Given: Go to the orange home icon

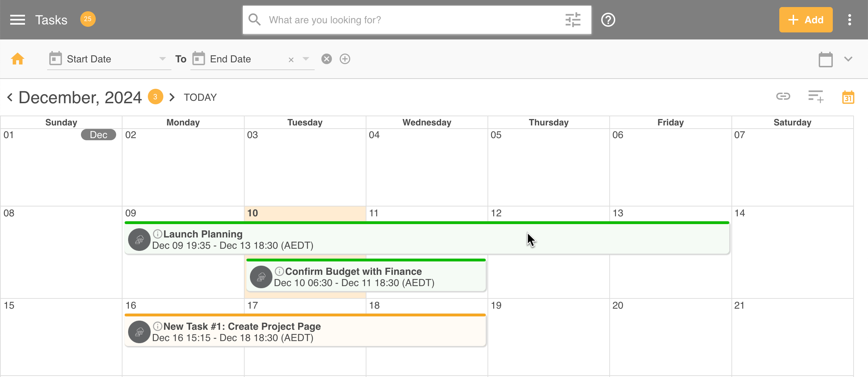Looking at the screenshot, I should pyautogui.click(x=18, y=59).
